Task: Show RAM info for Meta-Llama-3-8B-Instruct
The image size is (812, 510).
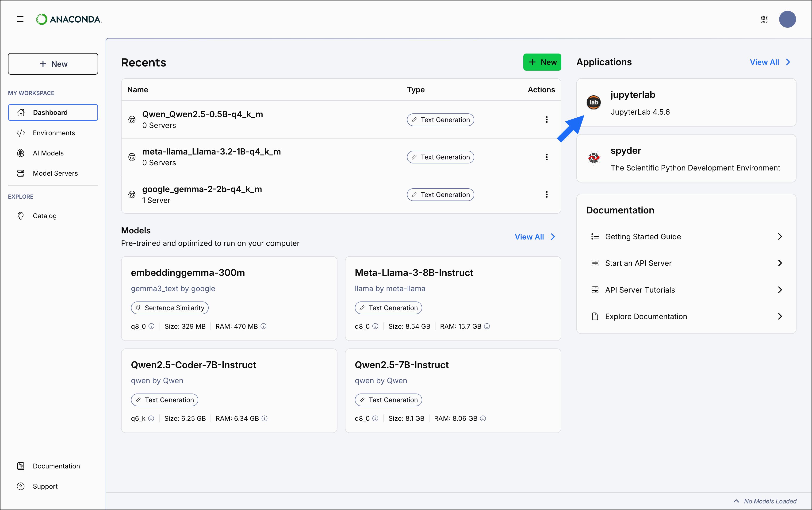Action: (487, 326)
